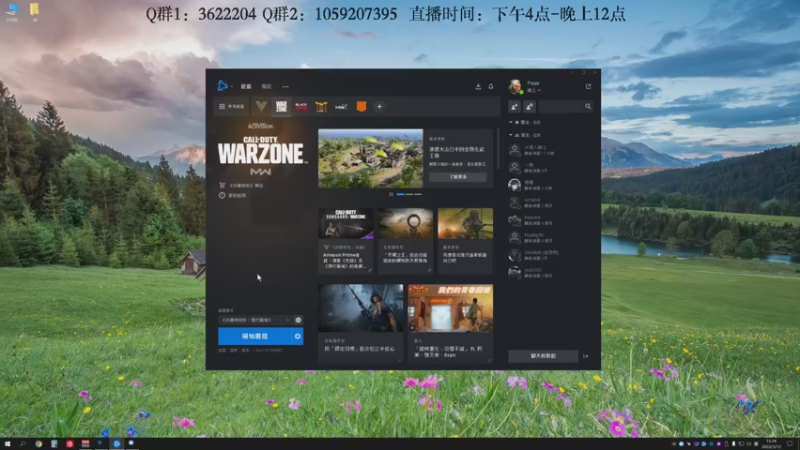Select the Warcraft gate game icon
Image resolution: width=800 pixels, height=450 pixels.
(x=321, y=107)
